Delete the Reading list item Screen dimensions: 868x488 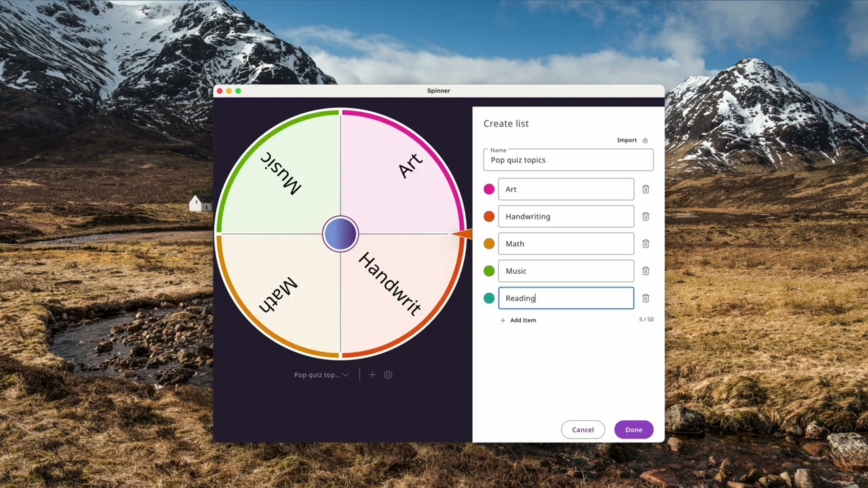pyautogui.click(x=646, y=298)
